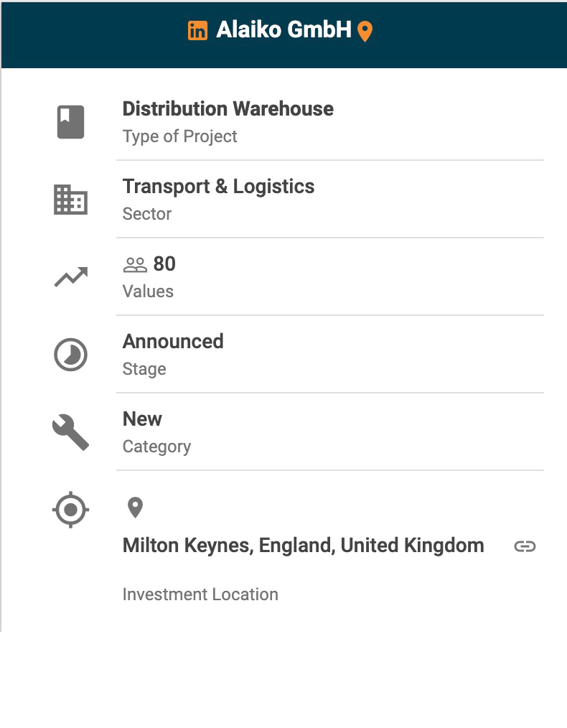
Task: Click the 80 jobs value
Action: pos(164,264)
